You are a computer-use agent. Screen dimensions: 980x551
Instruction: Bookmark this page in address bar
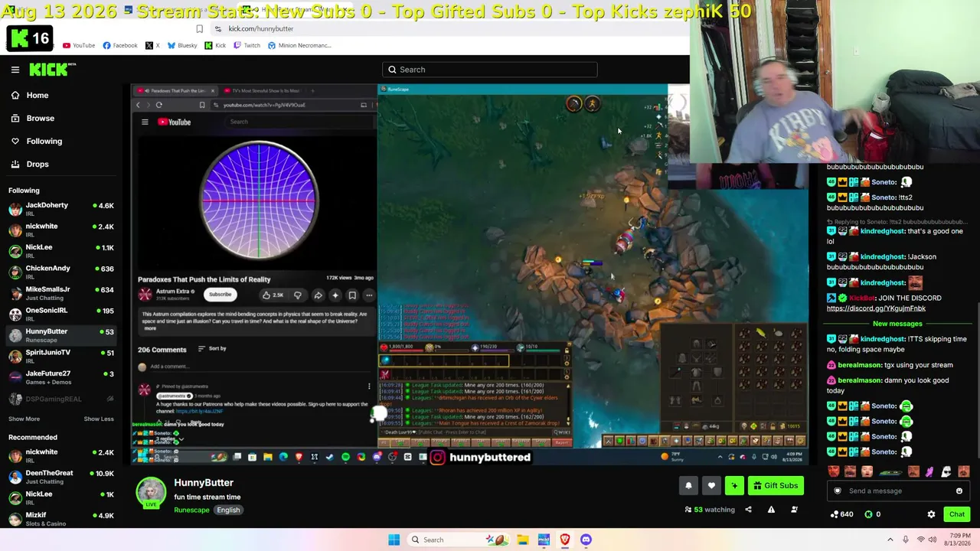tap(200, 29)
